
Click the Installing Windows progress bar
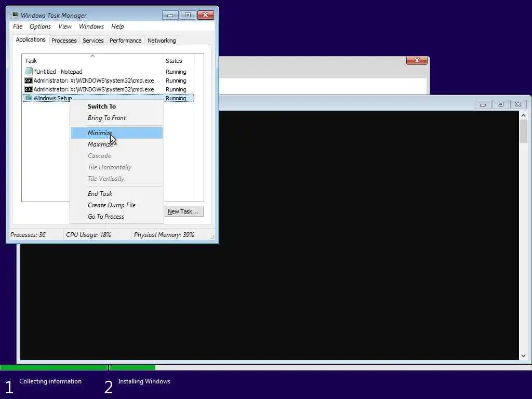point(320,367)
